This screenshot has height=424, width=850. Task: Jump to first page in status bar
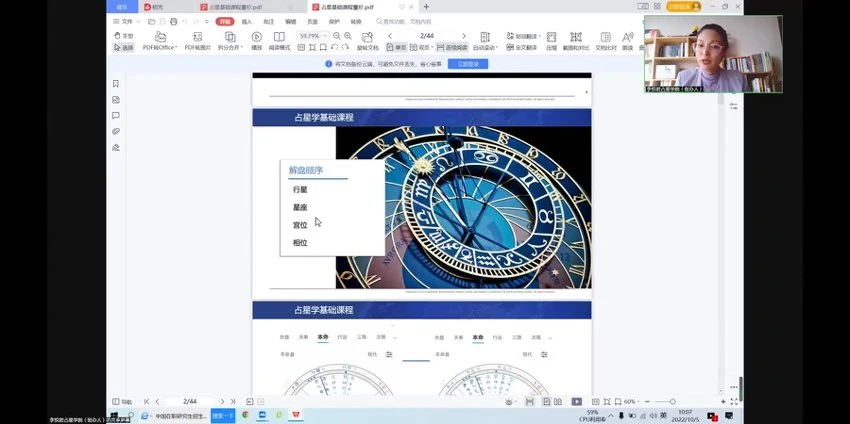(x=146, y=402)
